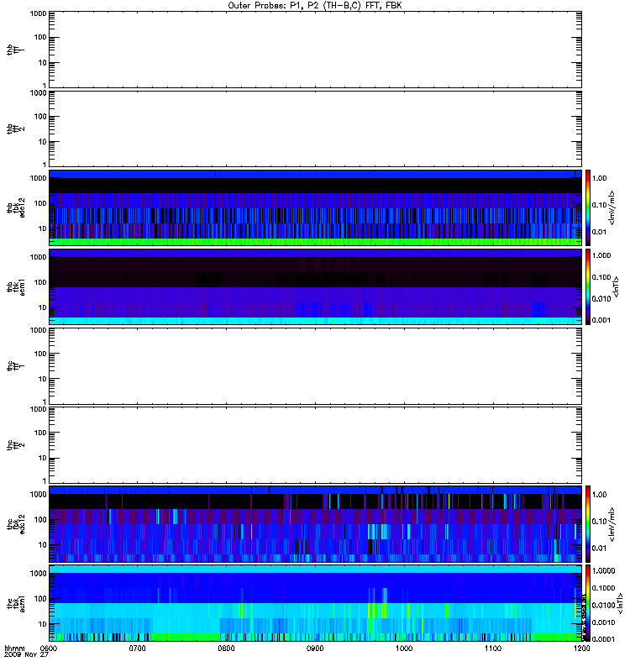Click '1.00' on the thb edc12 color scale

[x=599, y=178]
